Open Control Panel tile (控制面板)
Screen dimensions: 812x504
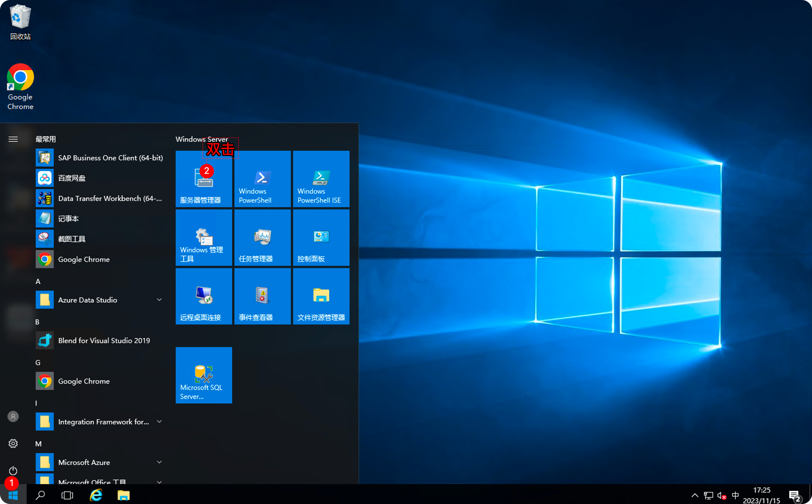[321, 238]
